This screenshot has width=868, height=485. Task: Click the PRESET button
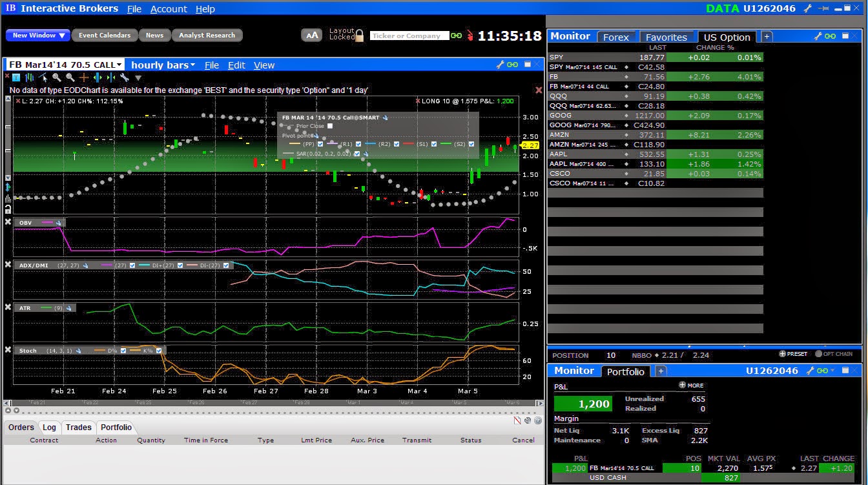point(794,354)
